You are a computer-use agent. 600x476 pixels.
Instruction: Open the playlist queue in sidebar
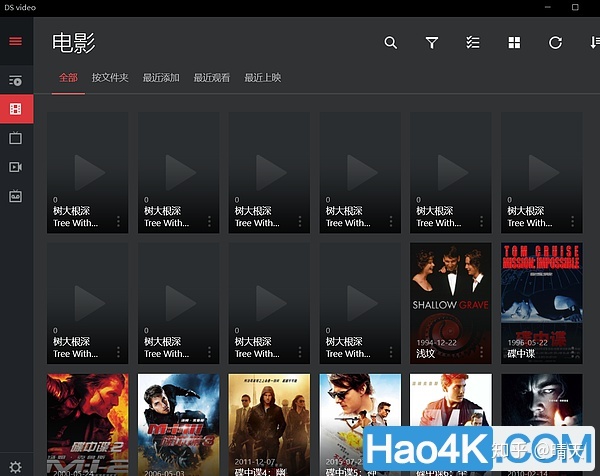(15, 80)
